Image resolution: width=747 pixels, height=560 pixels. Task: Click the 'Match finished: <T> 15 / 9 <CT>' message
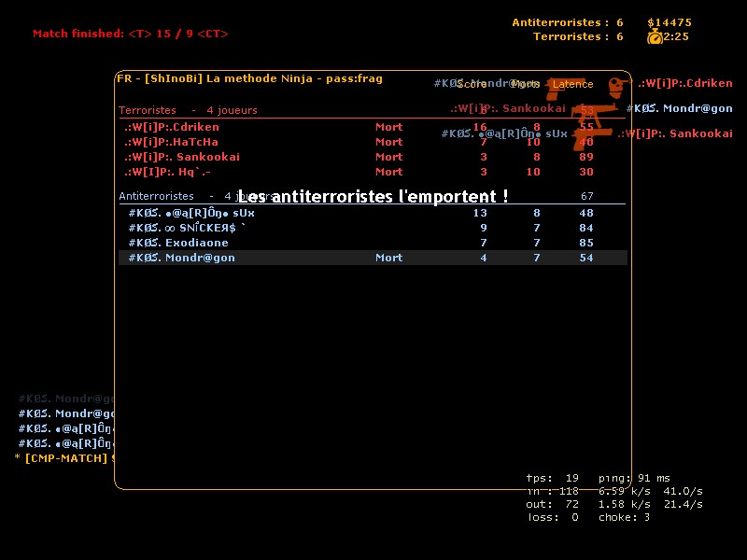131,34
